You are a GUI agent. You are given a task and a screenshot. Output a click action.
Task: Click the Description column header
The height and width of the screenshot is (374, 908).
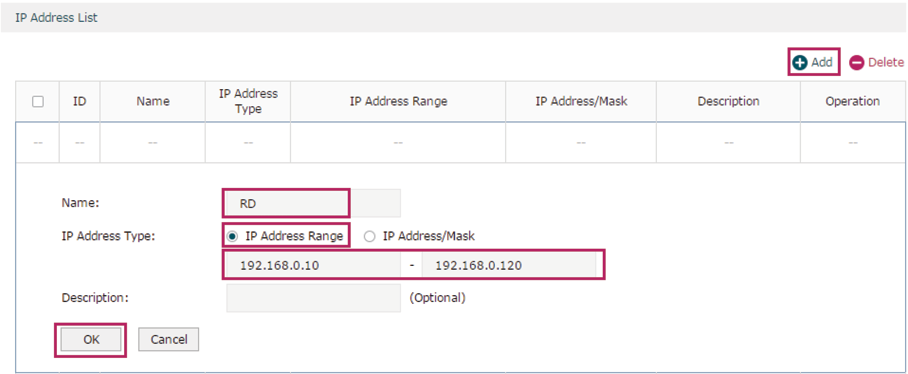728,101
